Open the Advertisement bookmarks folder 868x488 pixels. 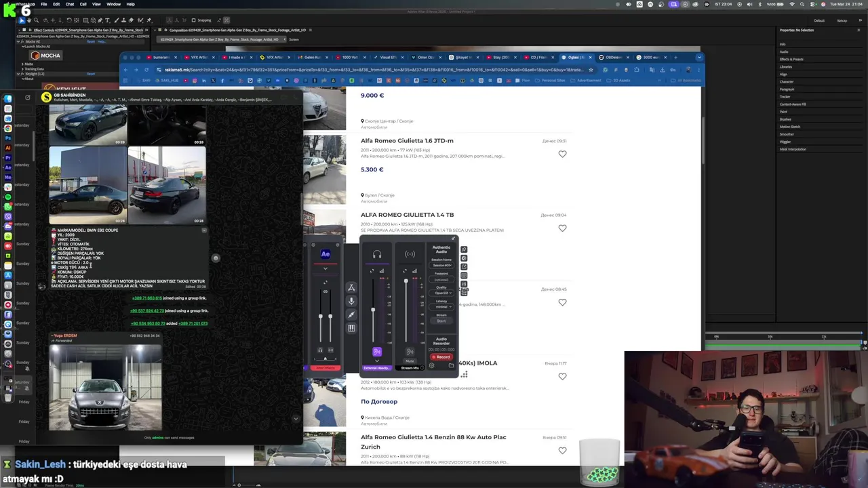pos(586,81)
